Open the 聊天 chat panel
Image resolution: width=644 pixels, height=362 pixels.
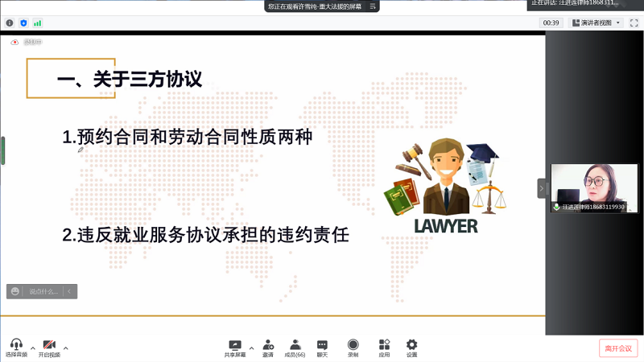tap(323, 348)
